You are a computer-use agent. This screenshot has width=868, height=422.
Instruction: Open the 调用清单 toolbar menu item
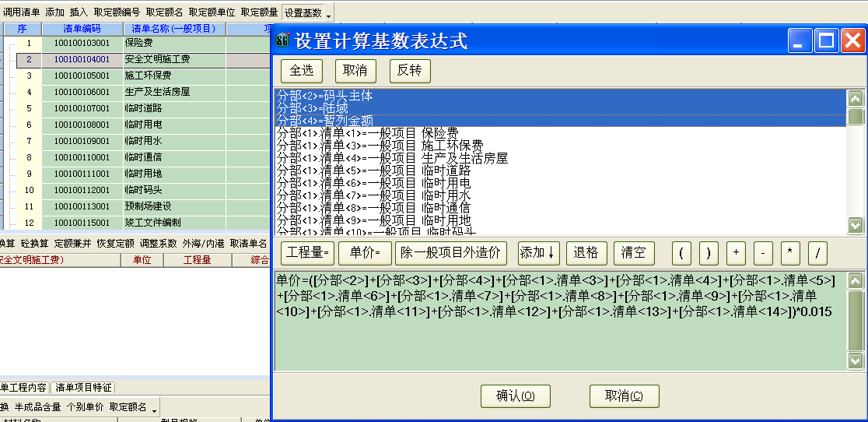tap(21, 12)
